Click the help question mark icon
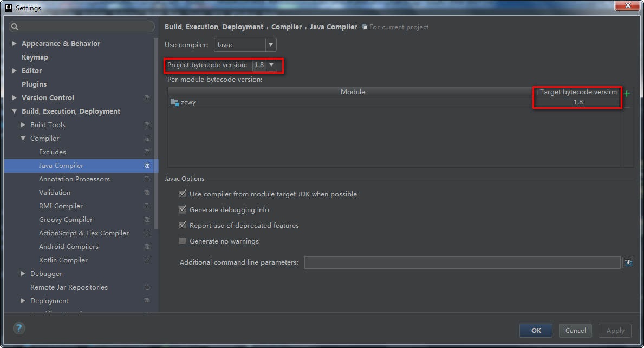 click(x=19, y=328)
